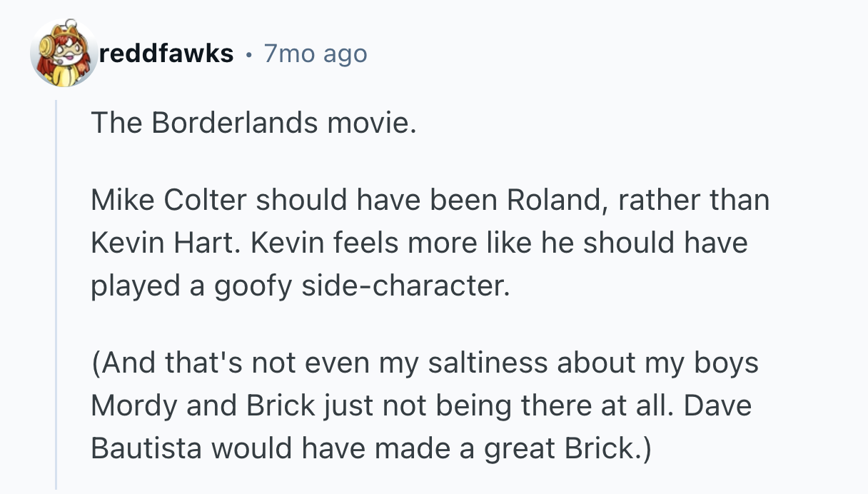Click the separator dot after the username
The height and width of the screenshot is (494, 868).
coord(249,54)
